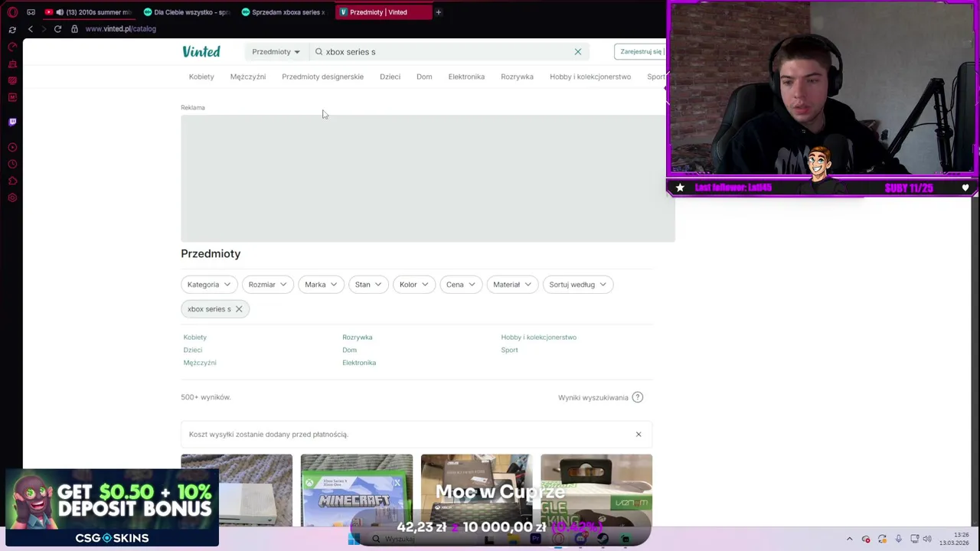
Task: Open the 'Sortuj według' dropdown
Action: coord(578,285)
